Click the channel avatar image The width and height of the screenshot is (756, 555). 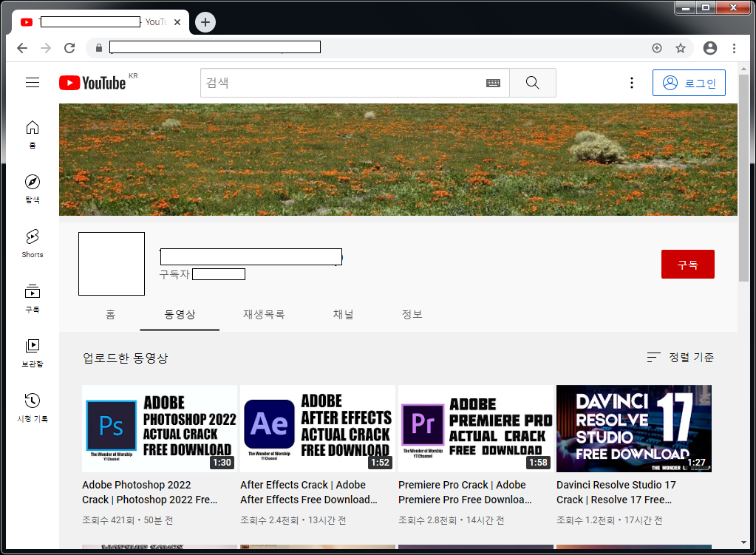point(112,264)
